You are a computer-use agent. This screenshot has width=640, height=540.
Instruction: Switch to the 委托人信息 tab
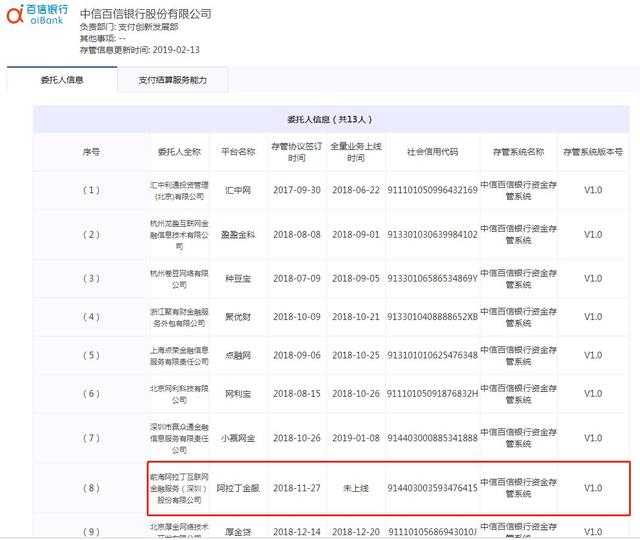(x=62, y=80)
